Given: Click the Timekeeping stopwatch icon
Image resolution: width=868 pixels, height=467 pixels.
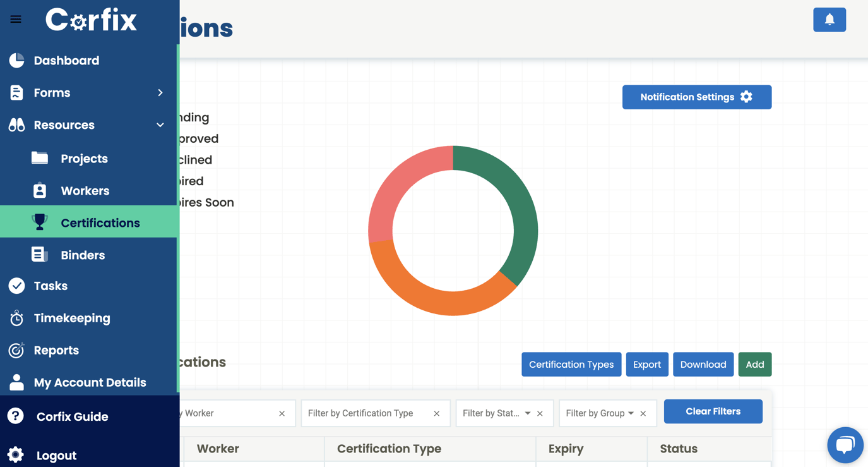Looking at the screenshot, I should click(x=16, y=318).
